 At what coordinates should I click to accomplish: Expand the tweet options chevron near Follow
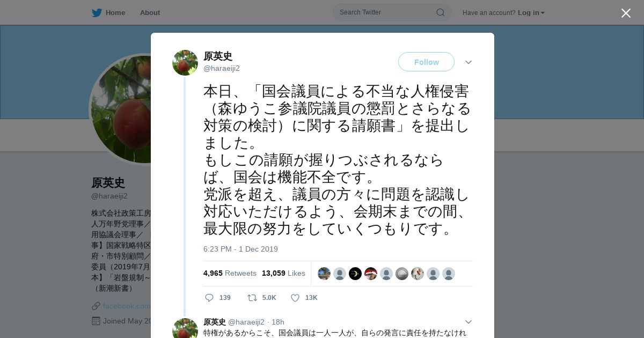click(x=469, y=62)
